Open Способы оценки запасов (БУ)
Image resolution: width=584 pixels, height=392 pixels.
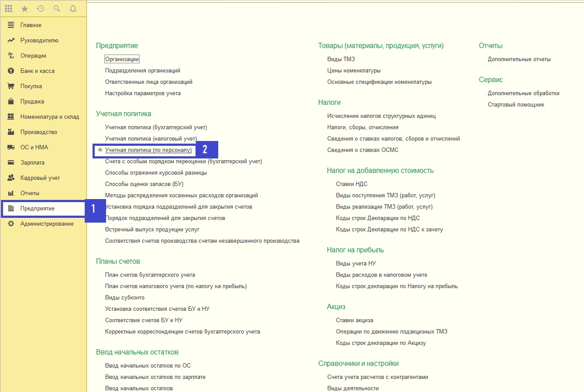(144, 184)
